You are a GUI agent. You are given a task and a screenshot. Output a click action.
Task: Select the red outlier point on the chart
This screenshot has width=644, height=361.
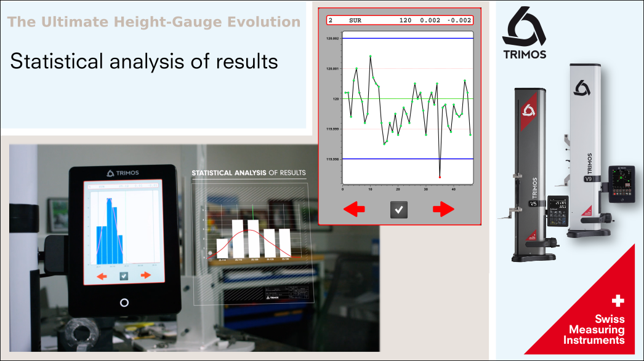440,177
